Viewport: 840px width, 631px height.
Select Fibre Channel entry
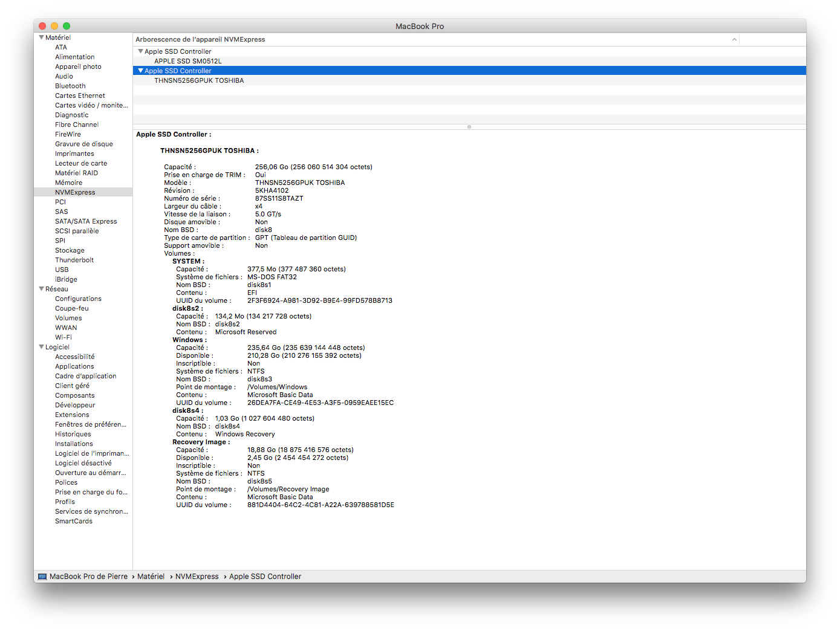pos(77,125)
